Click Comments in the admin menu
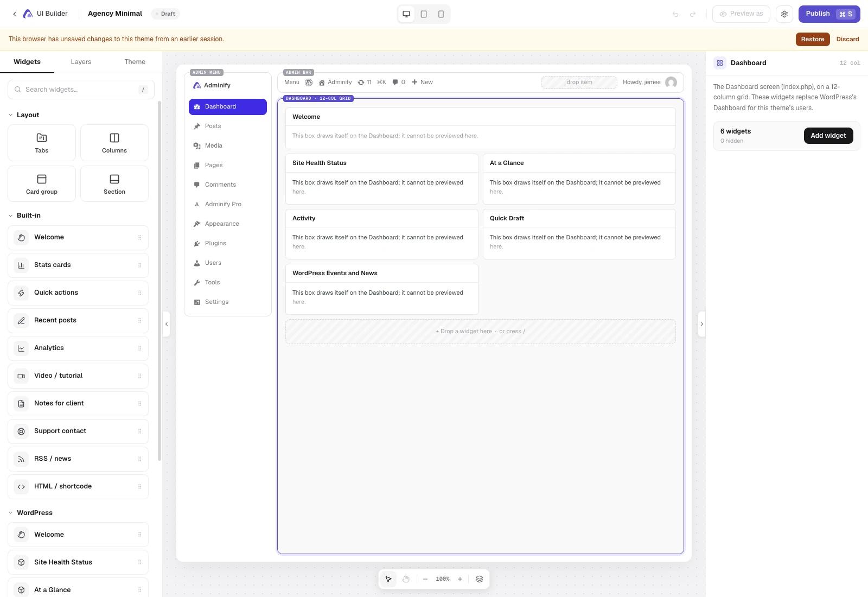Image resolution: width=868 pixels, height=597 pixels. click(x=228, y=185)
